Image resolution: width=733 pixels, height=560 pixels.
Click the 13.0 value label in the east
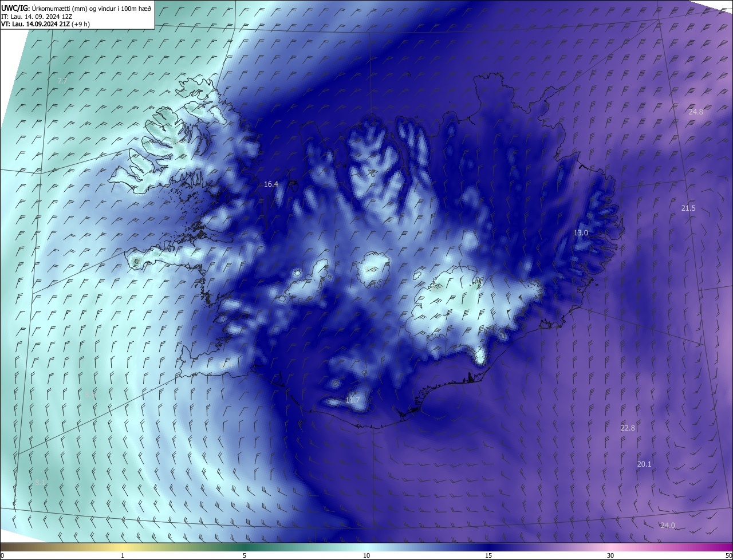pos(581,232)
